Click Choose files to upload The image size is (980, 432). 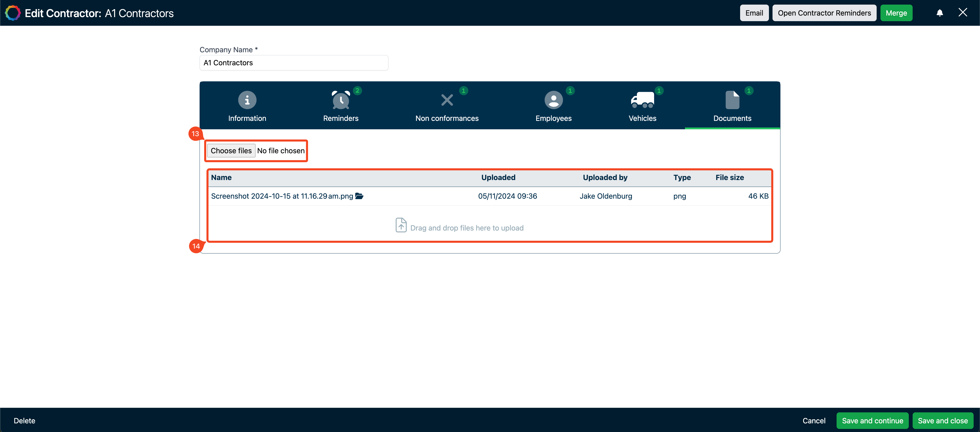(x=231, y=151)
